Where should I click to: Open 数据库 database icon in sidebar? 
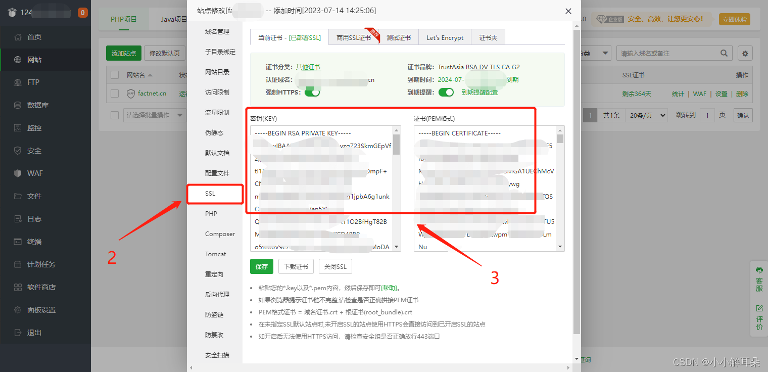[18, 105]
